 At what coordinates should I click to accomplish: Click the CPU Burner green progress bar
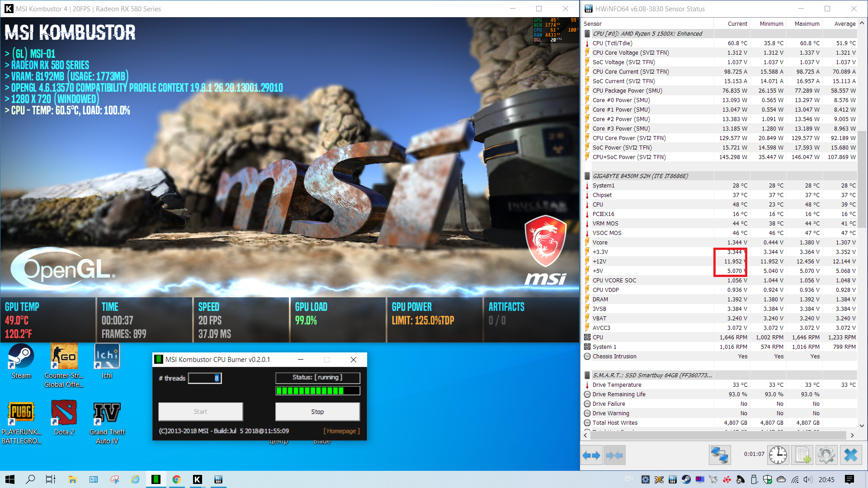[318, 391]
